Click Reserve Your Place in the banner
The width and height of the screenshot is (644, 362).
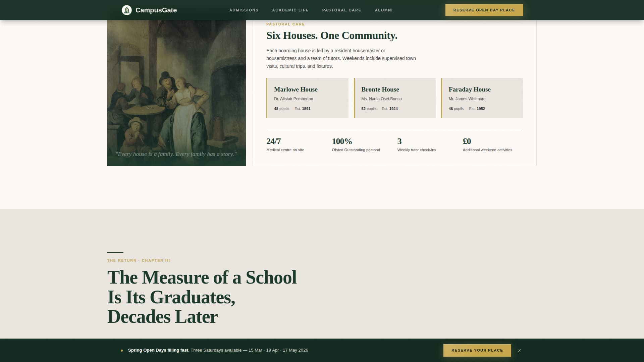point(477,350)
